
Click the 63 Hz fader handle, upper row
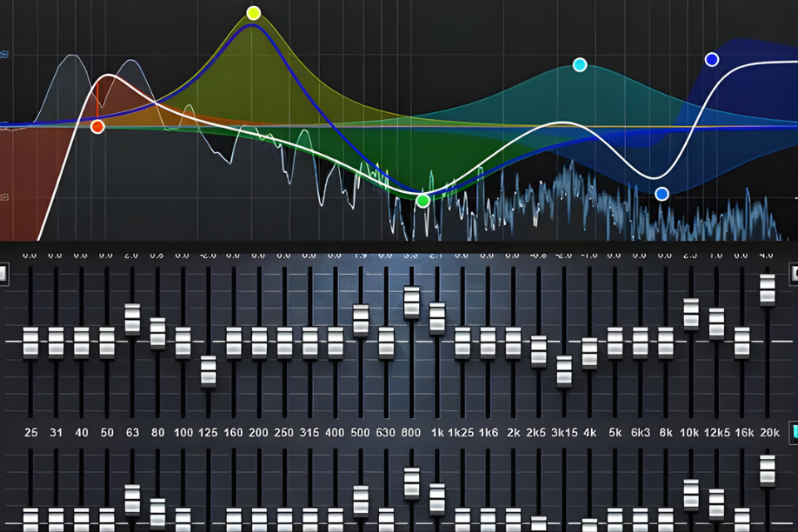point(132,318)
